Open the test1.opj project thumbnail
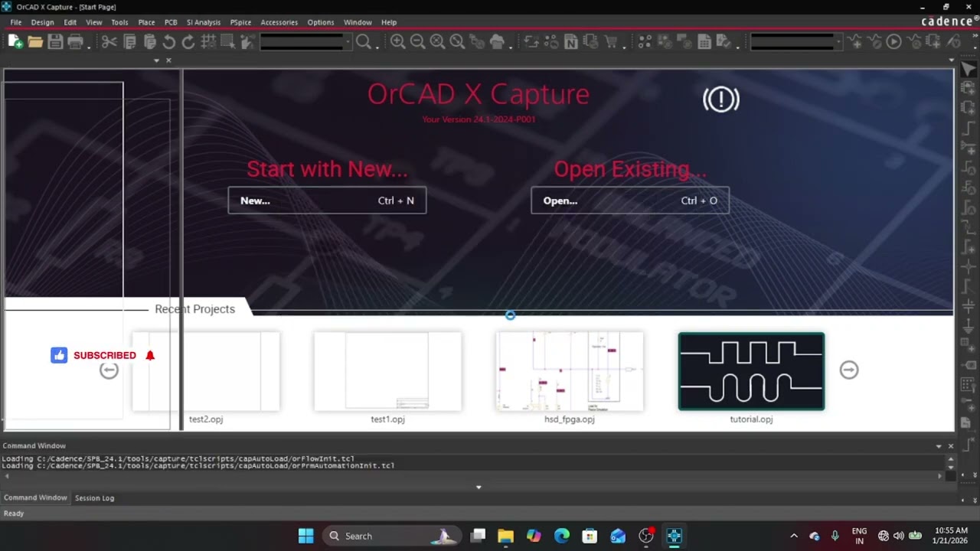980x551 pixels. [387, 371]
